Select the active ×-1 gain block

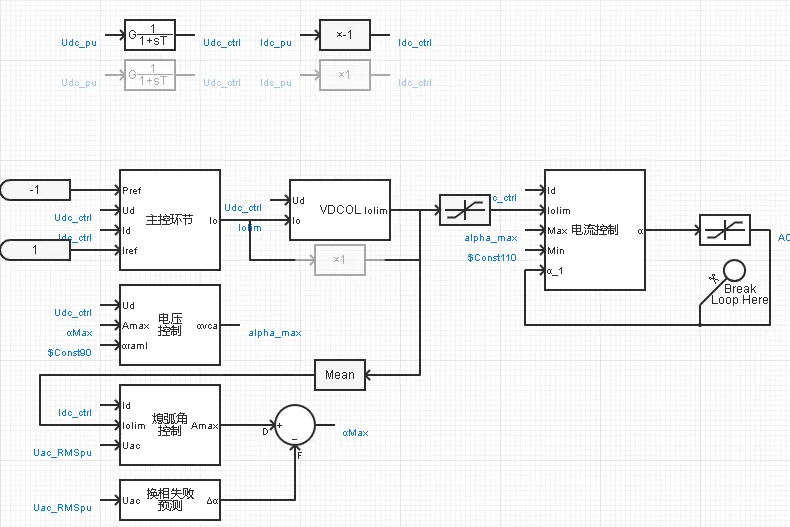coord(344,35)
